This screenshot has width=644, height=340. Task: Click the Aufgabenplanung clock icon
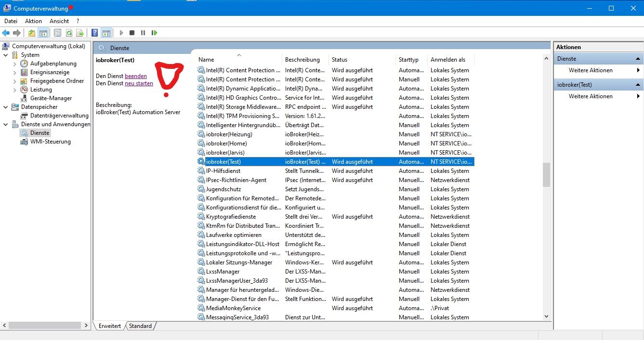pos(24,64)
